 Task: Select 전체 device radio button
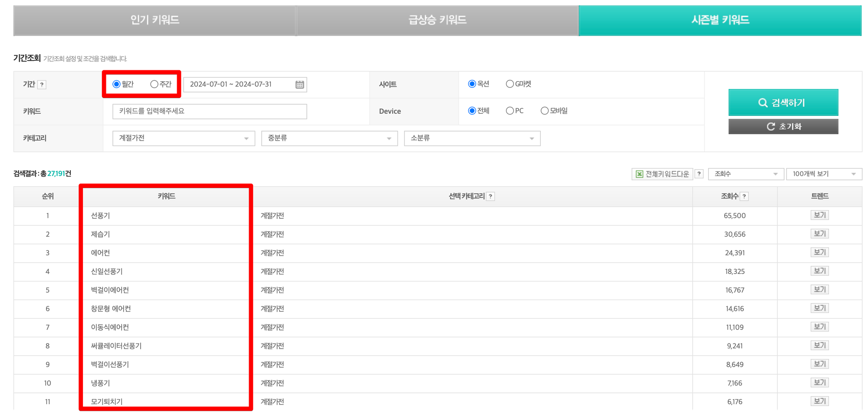[x=472, y=111]
